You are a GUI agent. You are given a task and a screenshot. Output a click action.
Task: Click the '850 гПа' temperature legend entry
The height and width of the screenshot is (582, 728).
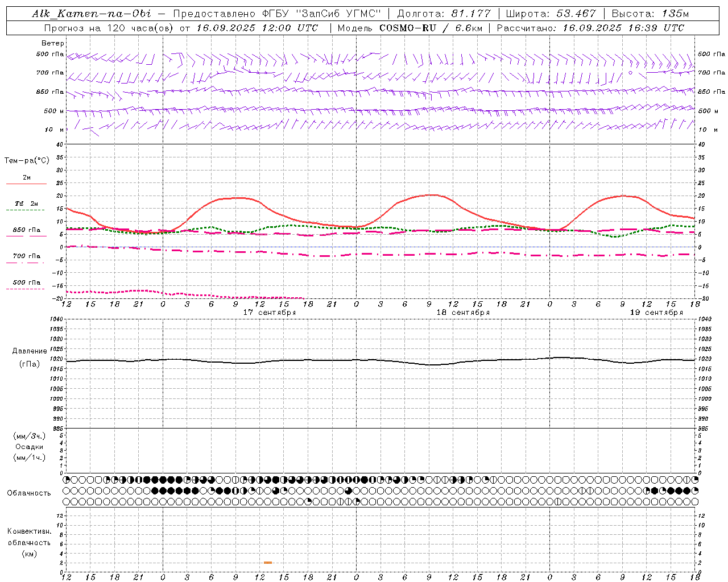point(26,230)
